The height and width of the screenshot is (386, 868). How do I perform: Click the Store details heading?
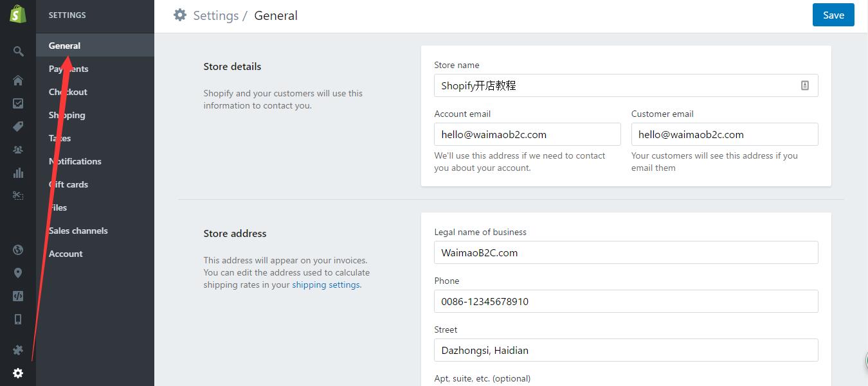click(232, 66)
